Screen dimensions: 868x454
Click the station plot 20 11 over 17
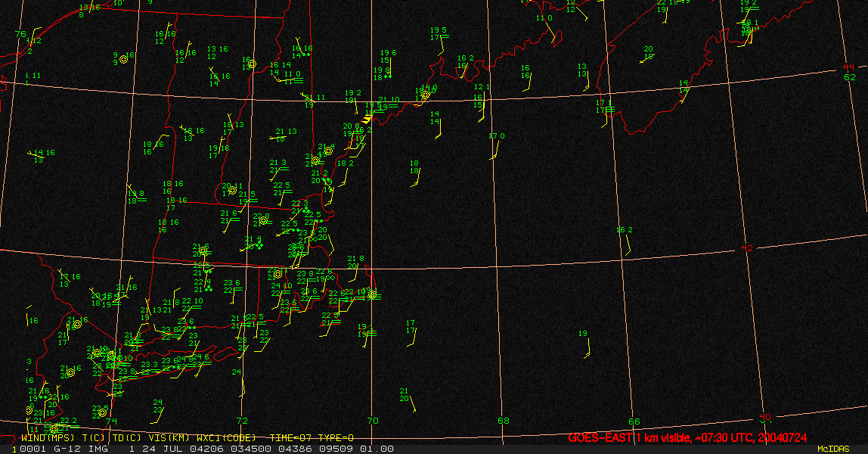[233, 190]
